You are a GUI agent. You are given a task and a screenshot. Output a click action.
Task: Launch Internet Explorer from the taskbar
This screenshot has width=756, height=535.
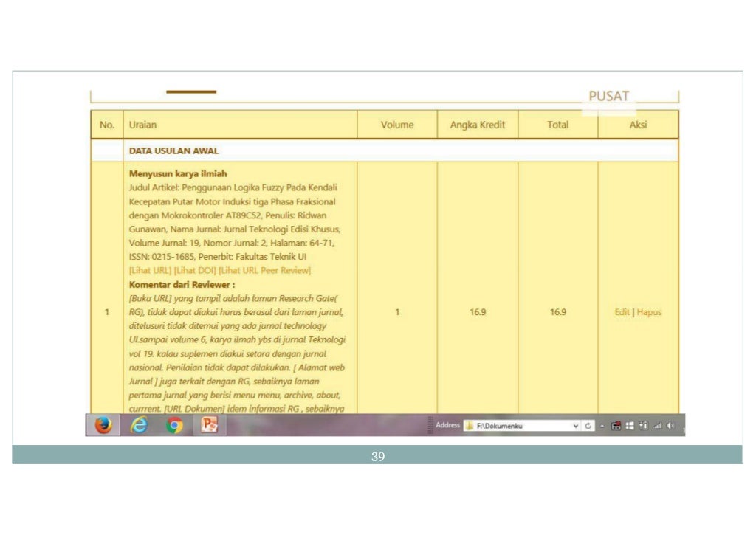pos(140,425)
